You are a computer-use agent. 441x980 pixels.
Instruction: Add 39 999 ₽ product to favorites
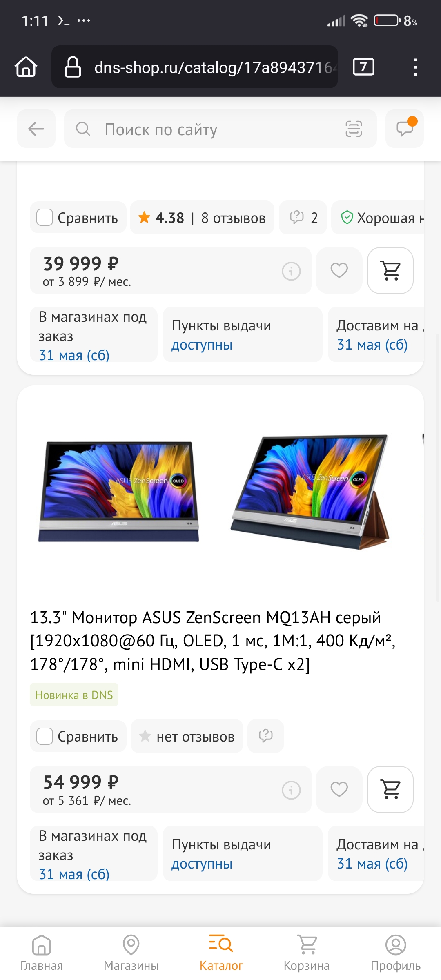pos(339,270)
